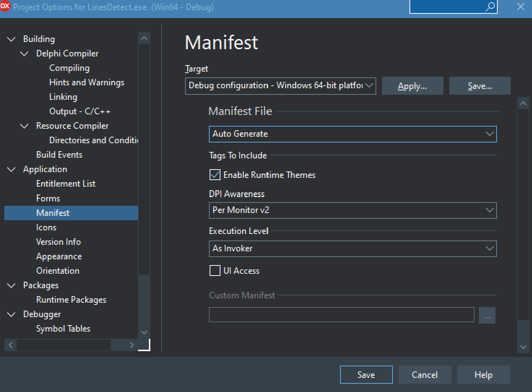The height and width of the screenshot is (392, 532).
Task: Cancel the project options dialog
Action: pos(425,375)
